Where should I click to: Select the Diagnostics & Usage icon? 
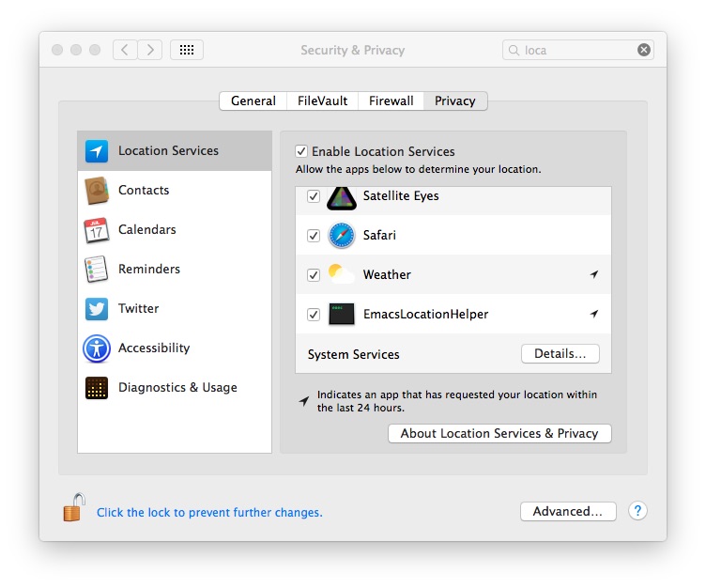coord(97,388)
